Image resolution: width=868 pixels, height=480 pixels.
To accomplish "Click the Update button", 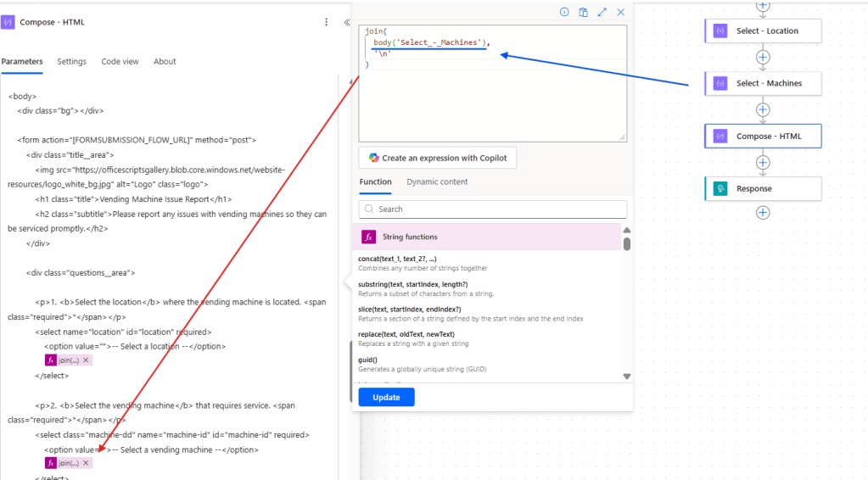I will click(x=386, y=397).
